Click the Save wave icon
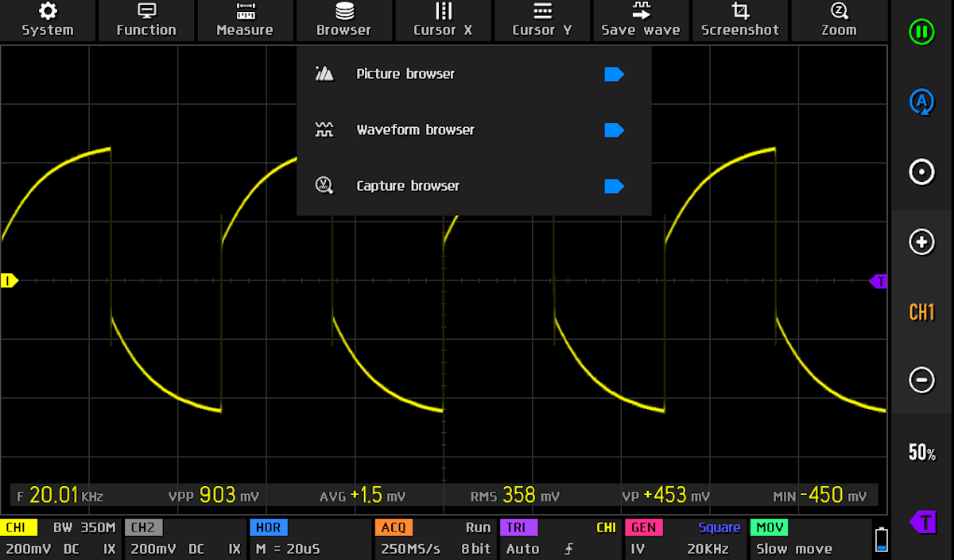Image resolution: width=954 pixels, height=560 pixels. coord(641,11)
